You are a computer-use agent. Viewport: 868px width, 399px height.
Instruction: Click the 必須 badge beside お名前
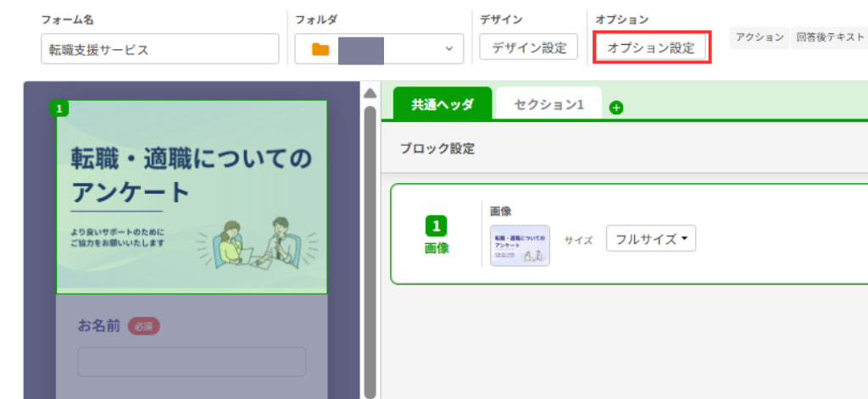click(144, 326)
